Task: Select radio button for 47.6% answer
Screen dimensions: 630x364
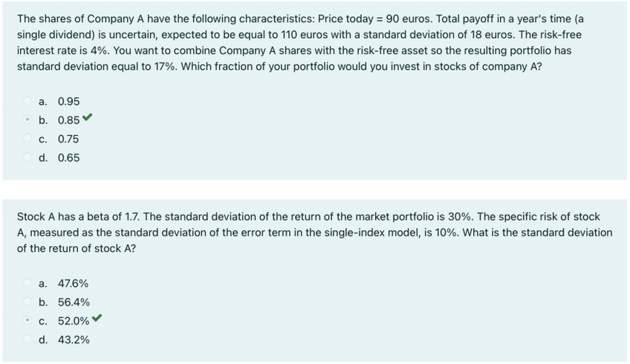Action: pos(28,283)
